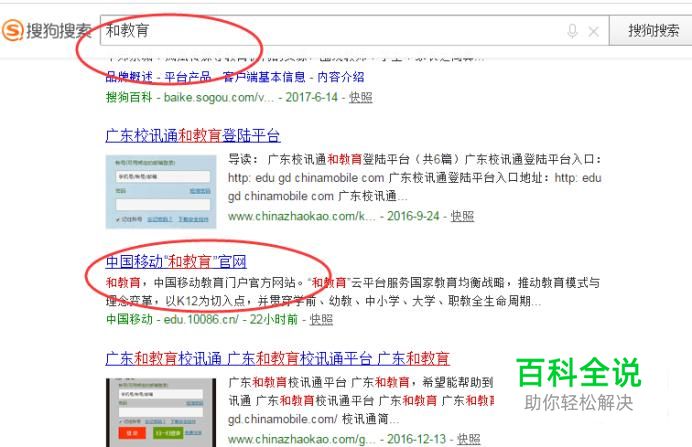This screenshot has width=692, height=447.
Task: Open the 中国移动"和教育"官网 result
Action: (x=176, y=262)
